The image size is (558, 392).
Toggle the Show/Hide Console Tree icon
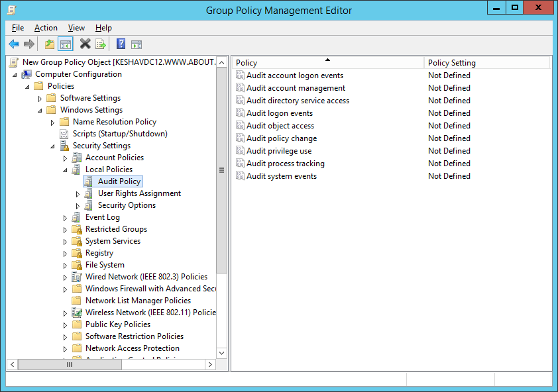tap(66, 44)
